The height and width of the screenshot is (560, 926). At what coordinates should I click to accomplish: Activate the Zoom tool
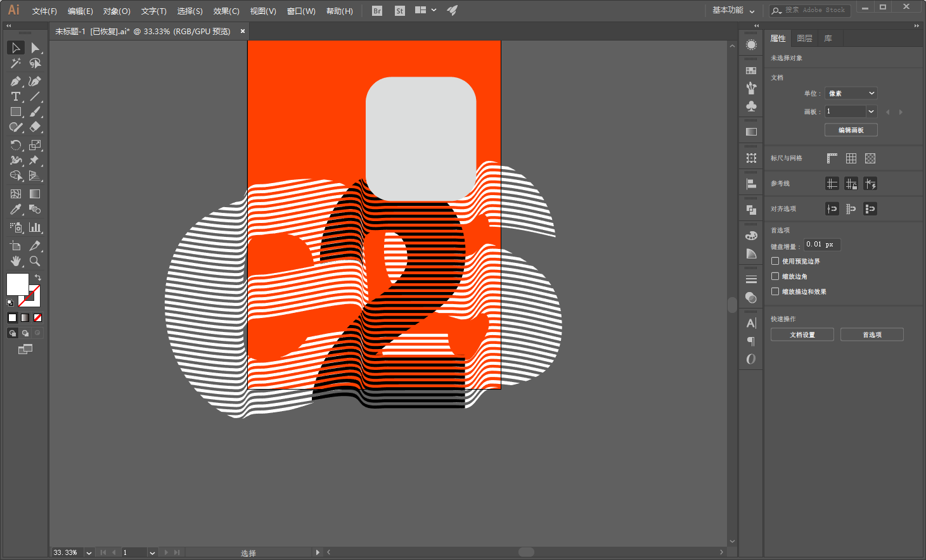tap(35, 261)
